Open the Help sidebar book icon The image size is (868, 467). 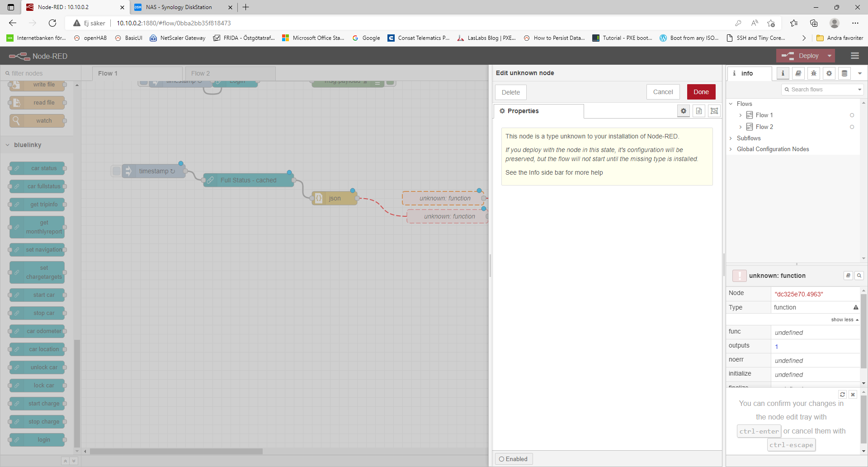[x=798, y=73]
